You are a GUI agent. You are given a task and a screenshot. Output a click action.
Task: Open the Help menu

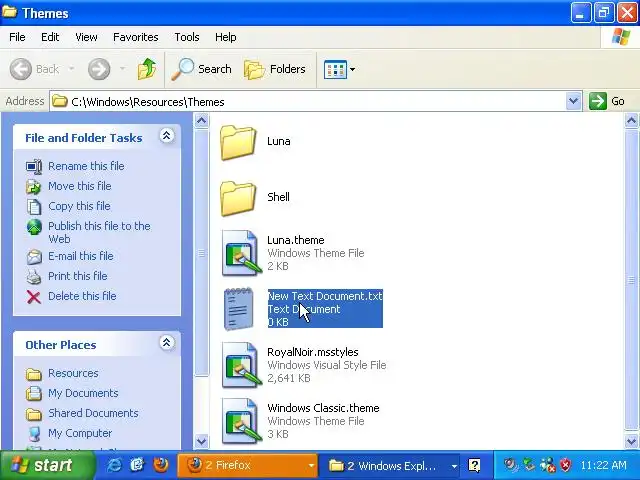[226, 37]
